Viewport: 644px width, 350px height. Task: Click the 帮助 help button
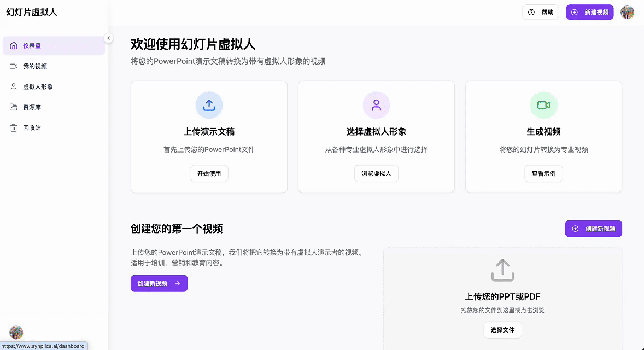541,12
